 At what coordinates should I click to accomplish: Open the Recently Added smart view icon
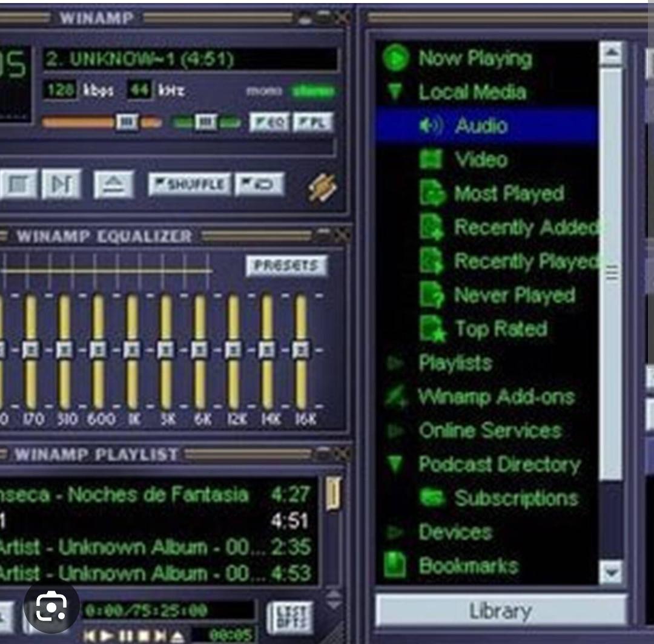pos(431,227)
